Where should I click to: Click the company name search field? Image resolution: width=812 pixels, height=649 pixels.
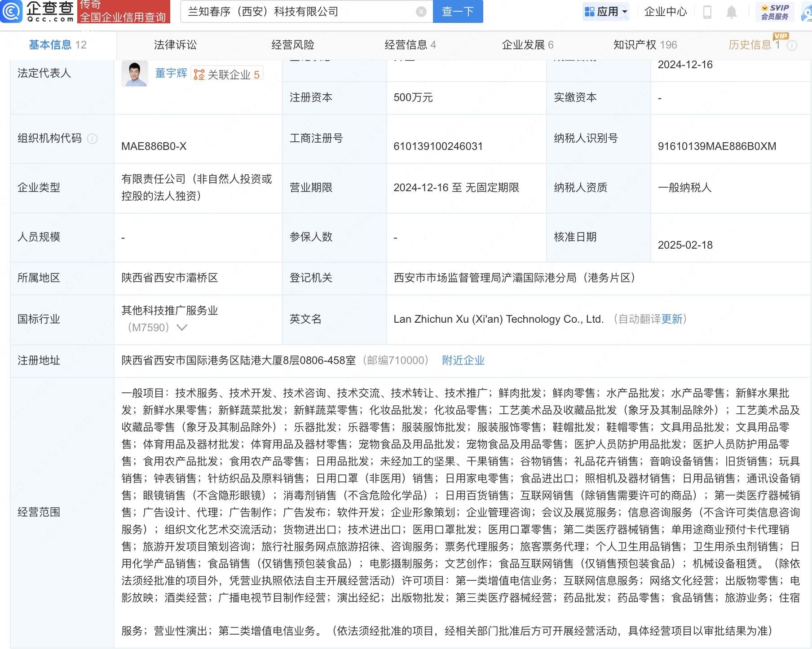(299, 12)
